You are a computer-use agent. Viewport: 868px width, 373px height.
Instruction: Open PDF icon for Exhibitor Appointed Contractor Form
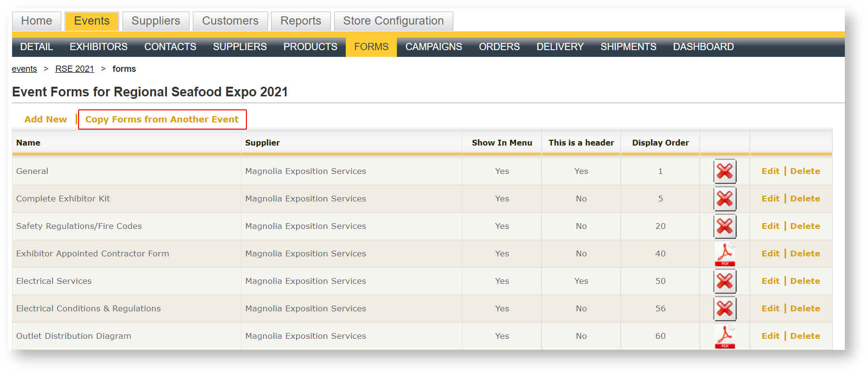pyautogui.click(x=724, y=253)
